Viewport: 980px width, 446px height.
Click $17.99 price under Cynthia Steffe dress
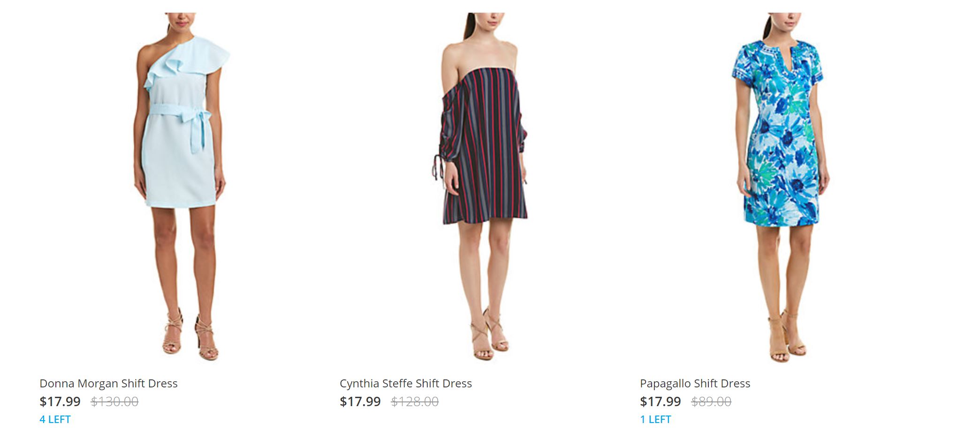coord(360,401)
